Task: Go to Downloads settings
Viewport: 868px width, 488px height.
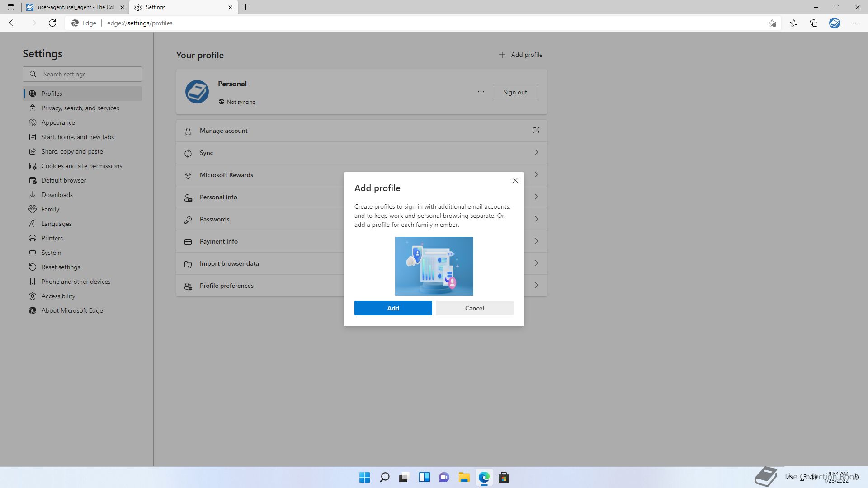Action: (x=82, y=195)
